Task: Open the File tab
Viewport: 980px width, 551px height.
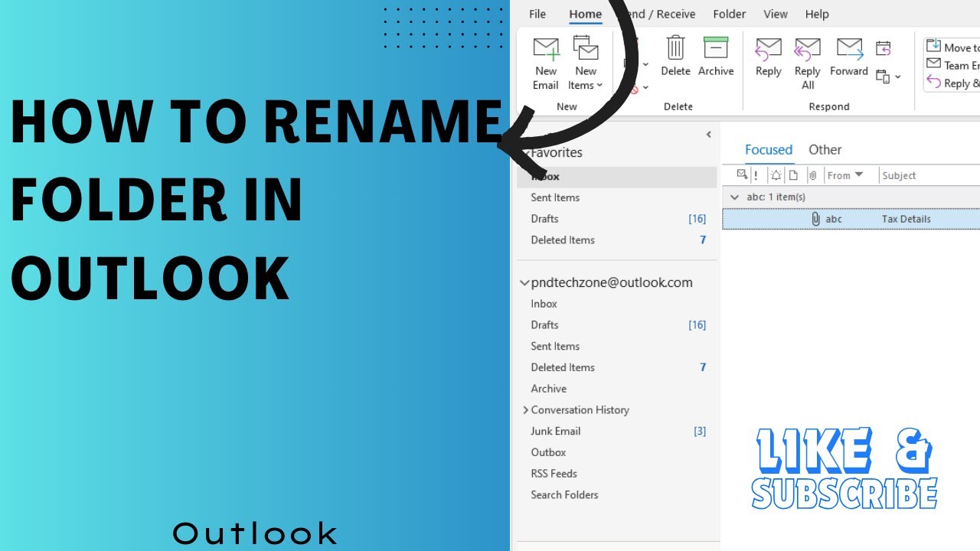Action: [537, 14]
